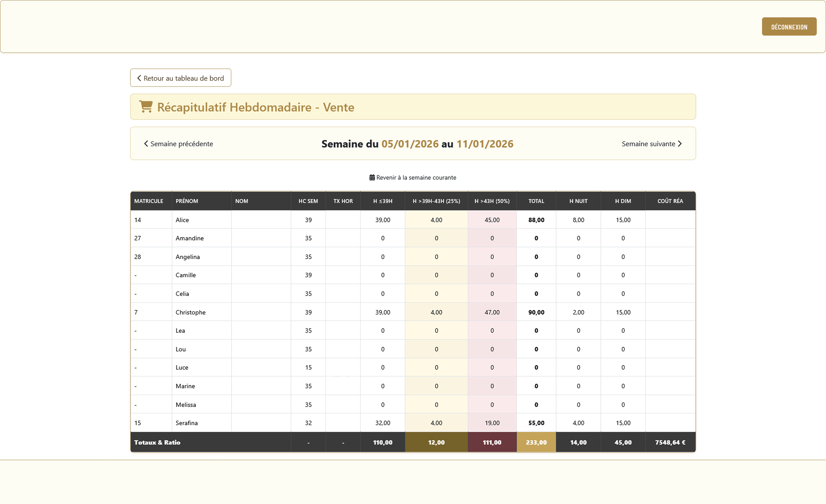Image resolution: width=826 pixels, height=504 pixels.
Task: Select the name Marine
Action: [185, 386]
